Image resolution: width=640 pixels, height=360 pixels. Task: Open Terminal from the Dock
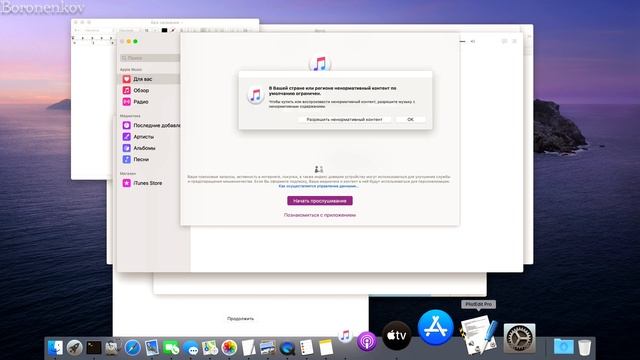pyautogui.click(x=93, y=348)
